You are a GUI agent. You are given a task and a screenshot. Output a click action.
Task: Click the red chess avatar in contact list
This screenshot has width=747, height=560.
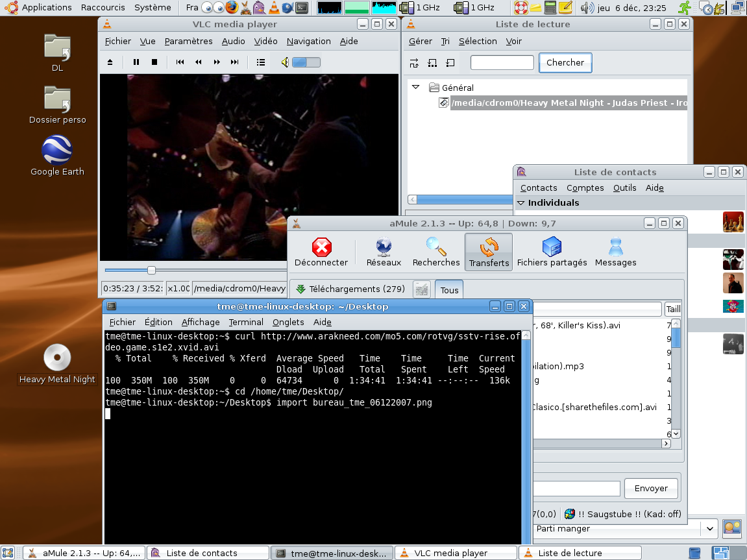coord(733,222)
